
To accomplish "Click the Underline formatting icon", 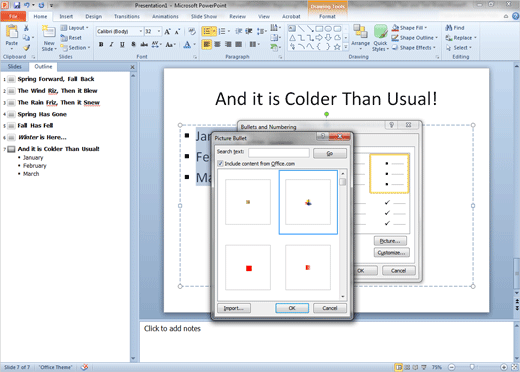I will click(122, 44).
